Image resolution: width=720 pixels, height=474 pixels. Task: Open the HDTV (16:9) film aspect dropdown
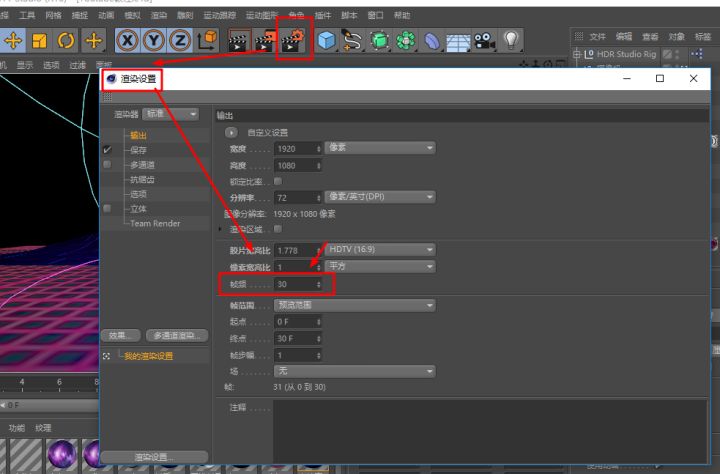380,249
